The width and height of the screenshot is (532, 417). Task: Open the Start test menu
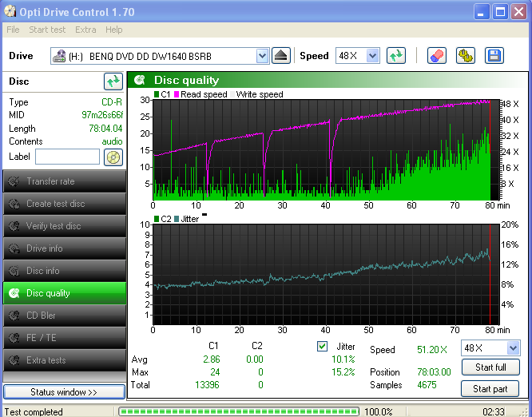pyautogui.click(x=47, y=30)
